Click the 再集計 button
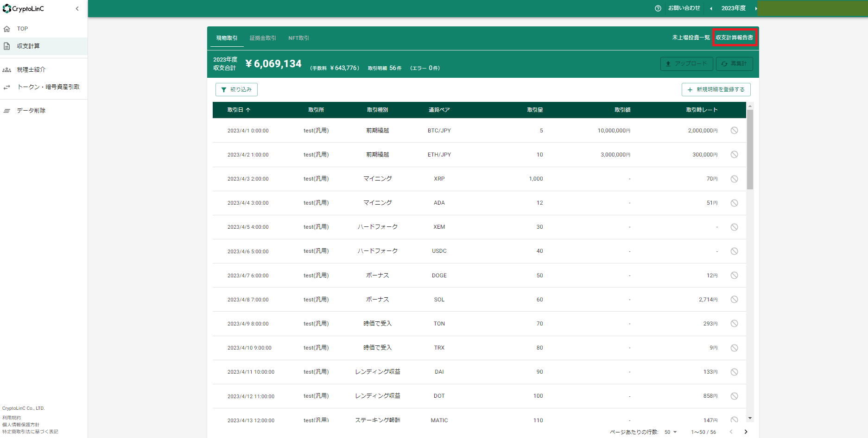The image size is (868, 438). click(734, 64)
